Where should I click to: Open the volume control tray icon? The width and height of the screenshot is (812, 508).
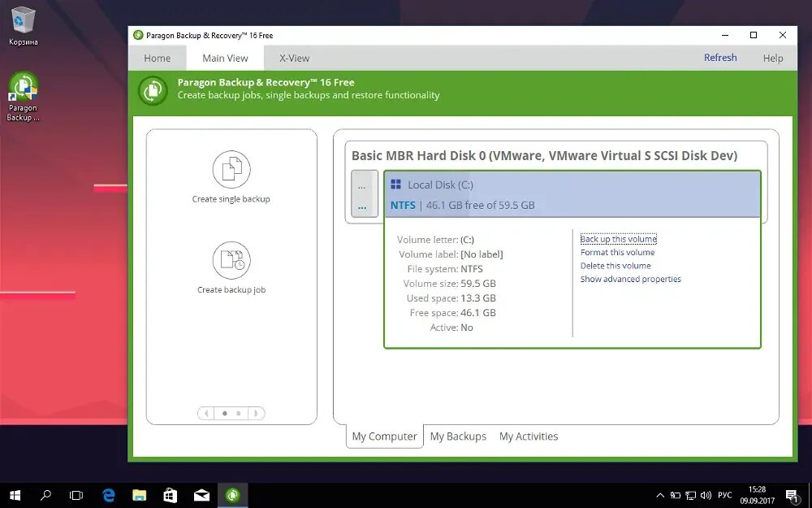(x=706, y=496)
